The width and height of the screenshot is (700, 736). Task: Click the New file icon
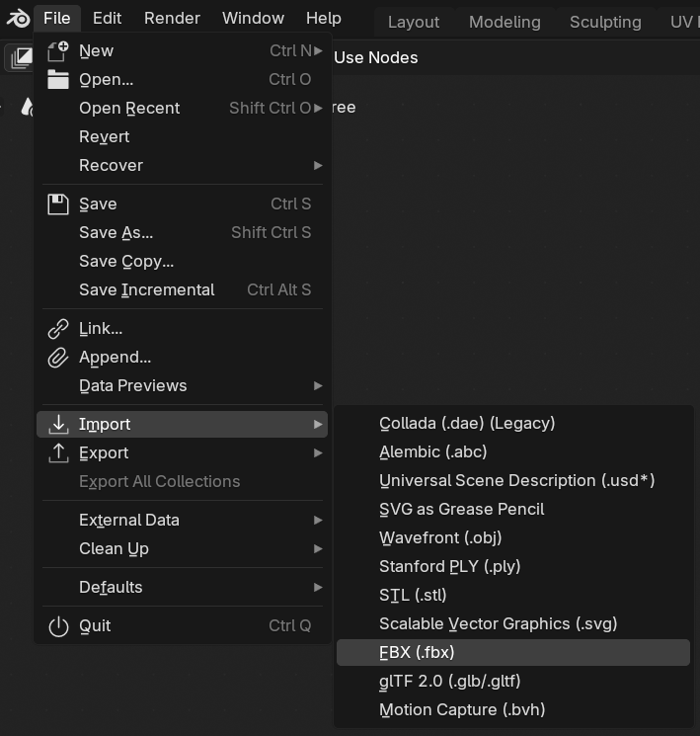(x=58, y=51)
